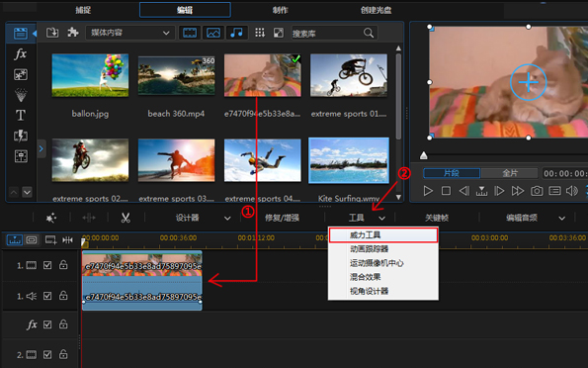Open the Particle Room icon
The image size is (588, 368).
pyautogui.click(x=20, y=95)
